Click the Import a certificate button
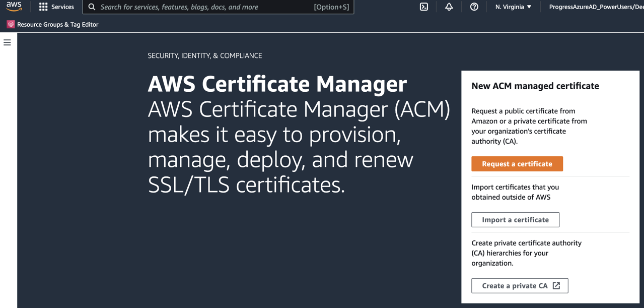 pyautogui.click(x=515, y=219)
